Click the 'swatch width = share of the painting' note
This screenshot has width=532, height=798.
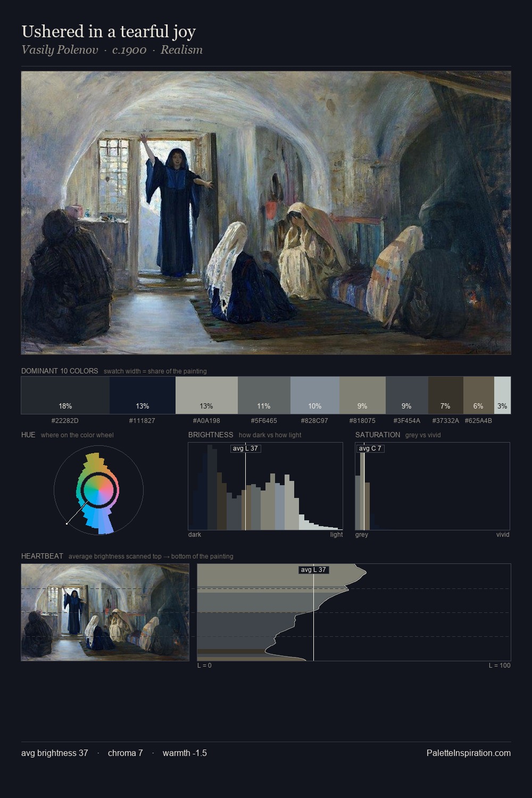(x=155, y=371)
